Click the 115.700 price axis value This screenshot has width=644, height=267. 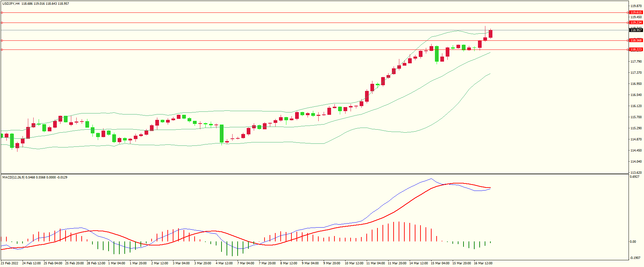pyautogui.click(x=636, y=117)
